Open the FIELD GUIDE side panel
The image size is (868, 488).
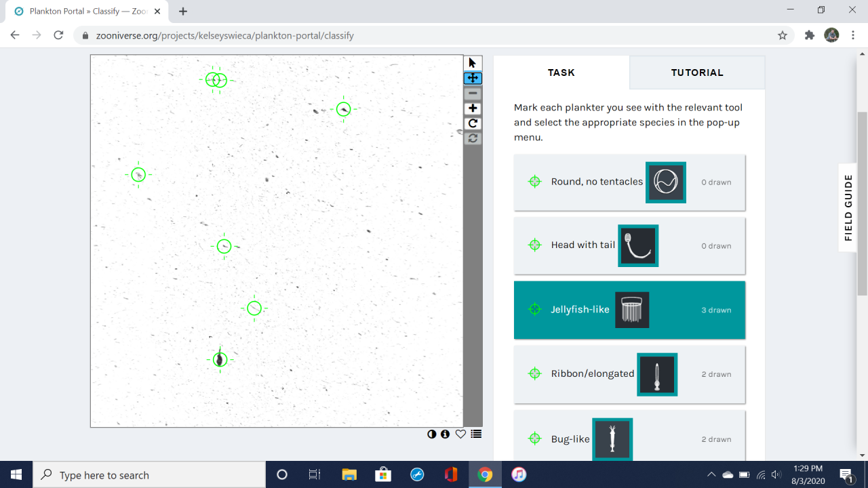[848, 207]
